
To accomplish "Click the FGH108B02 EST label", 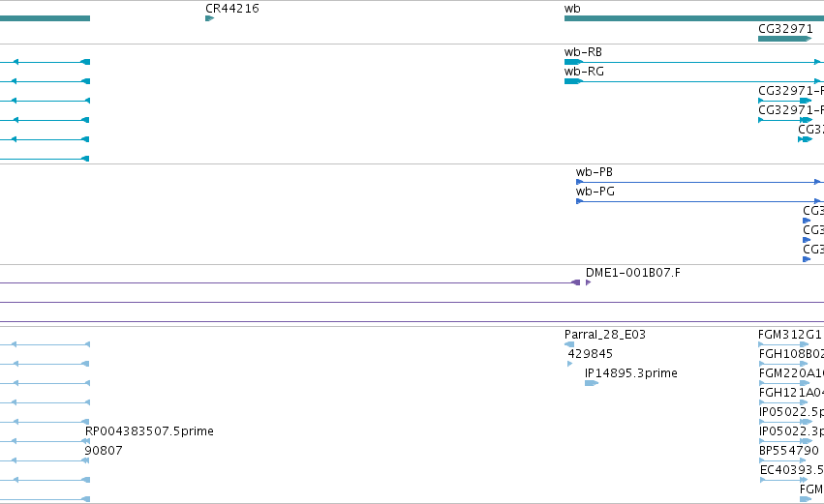I will [x=791, y=354].
